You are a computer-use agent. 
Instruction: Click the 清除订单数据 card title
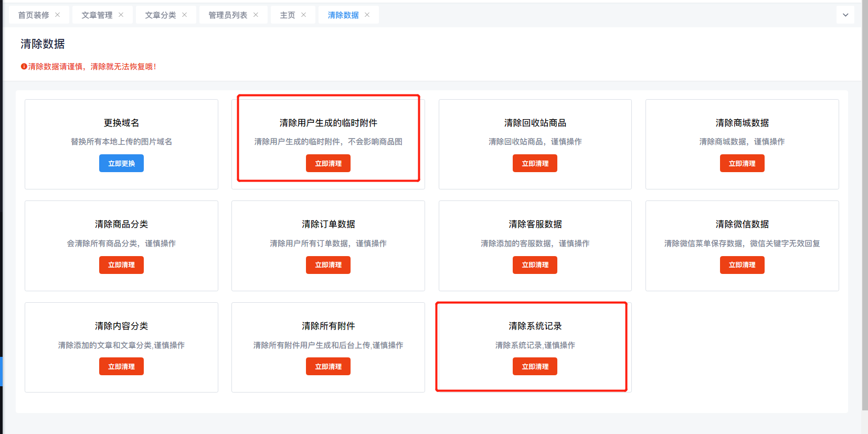pos(328,224)
